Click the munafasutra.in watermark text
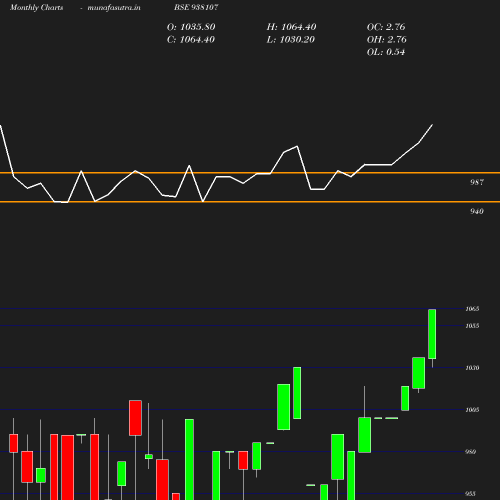The height and width of the screenshot is (500, 500). click(114, 8)
